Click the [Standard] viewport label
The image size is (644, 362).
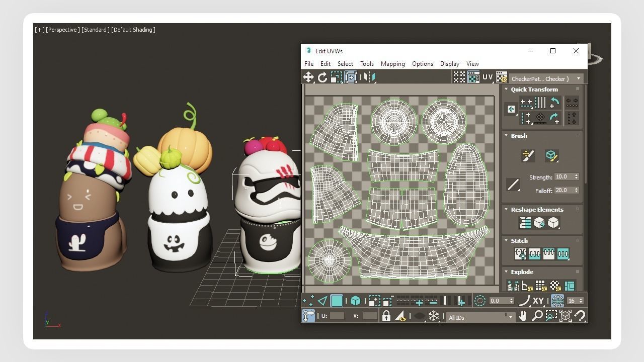coord(95,30)
